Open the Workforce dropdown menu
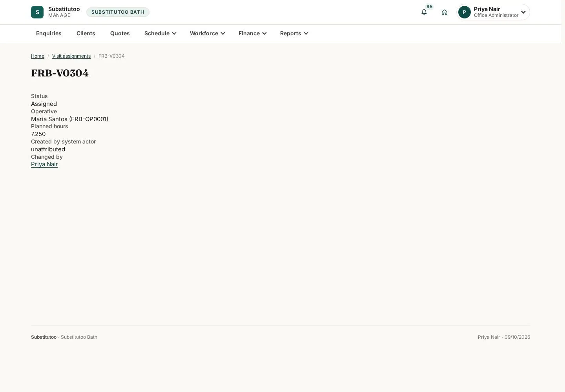This screenshot has height=392, width=565. (208, 33)
